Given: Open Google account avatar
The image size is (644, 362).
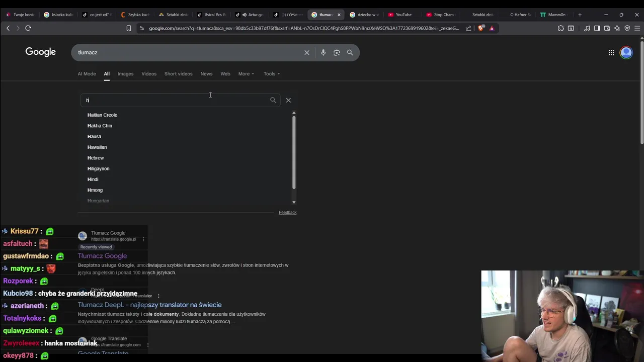Looking at the screenshot, I should [x=626, y=52].
